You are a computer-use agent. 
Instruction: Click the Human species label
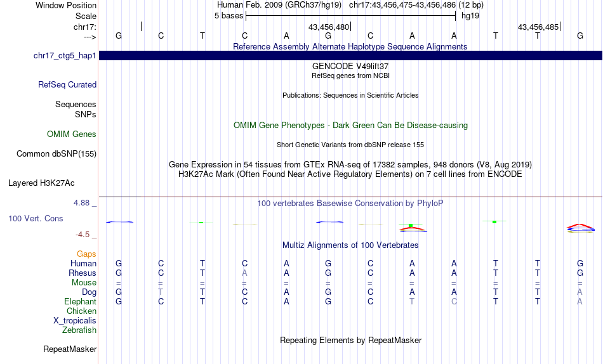coord(83,264)
